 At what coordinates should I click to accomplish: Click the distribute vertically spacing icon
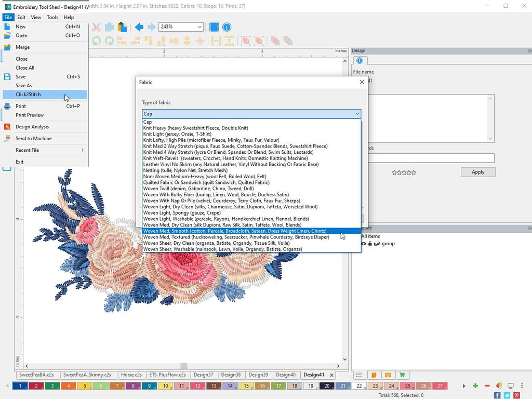tap(229, 41)
